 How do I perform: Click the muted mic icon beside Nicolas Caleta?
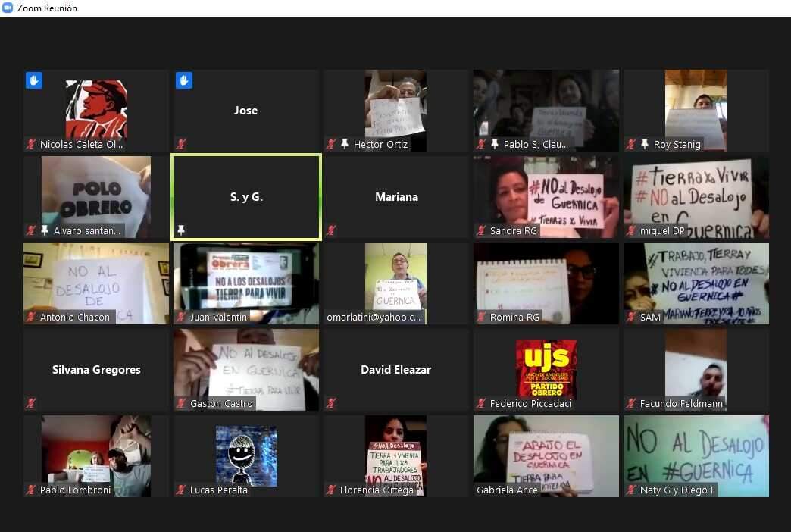(31, 144)
